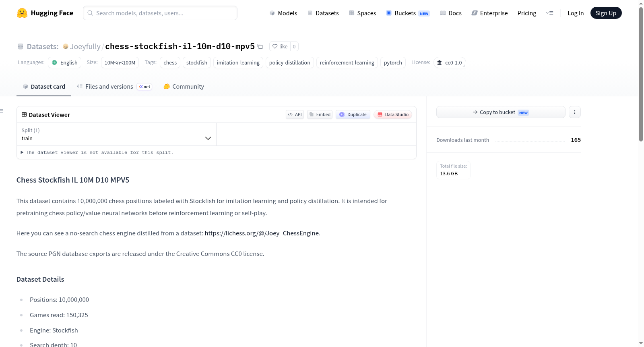The height and width of the screenshot is (347, 644).
Task: Open the navigation overflow menu
Action: 549,13
